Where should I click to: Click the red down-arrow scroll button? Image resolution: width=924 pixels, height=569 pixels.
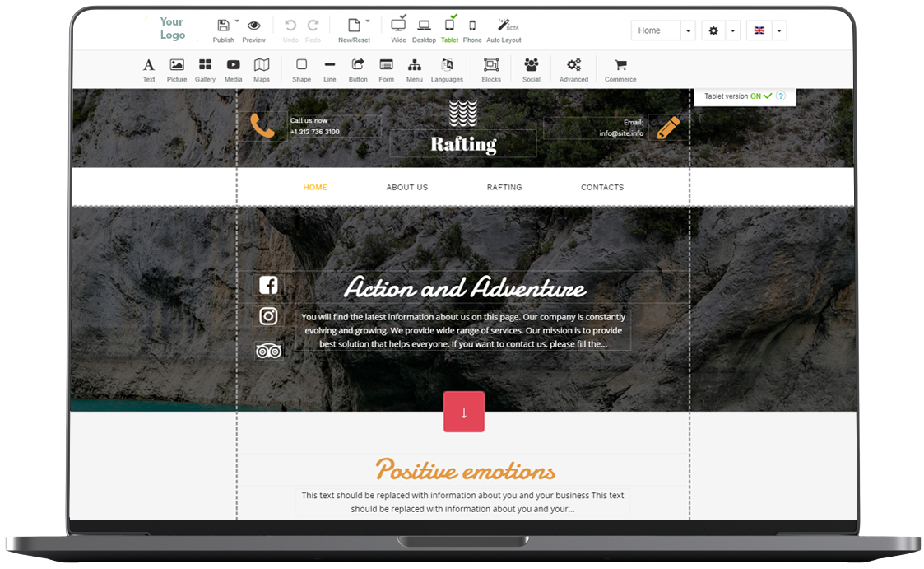coord(464,412)
